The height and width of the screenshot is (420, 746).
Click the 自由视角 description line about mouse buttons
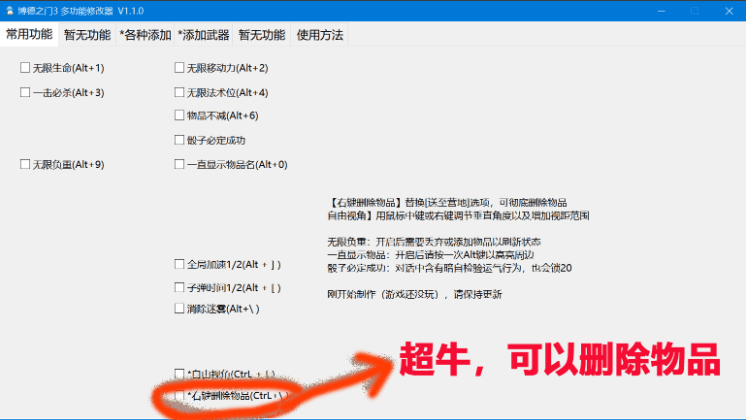coord(458,215)
